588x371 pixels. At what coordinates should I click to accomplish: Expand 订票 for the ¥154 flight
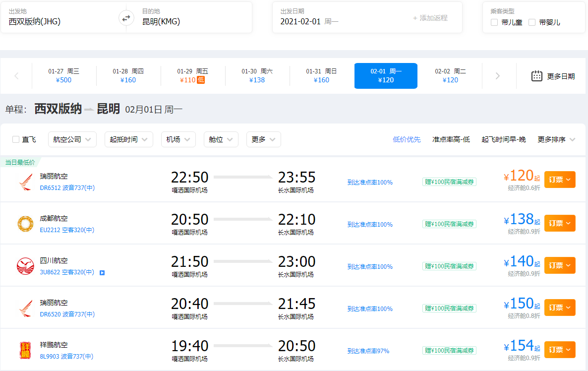pos(560,350)
